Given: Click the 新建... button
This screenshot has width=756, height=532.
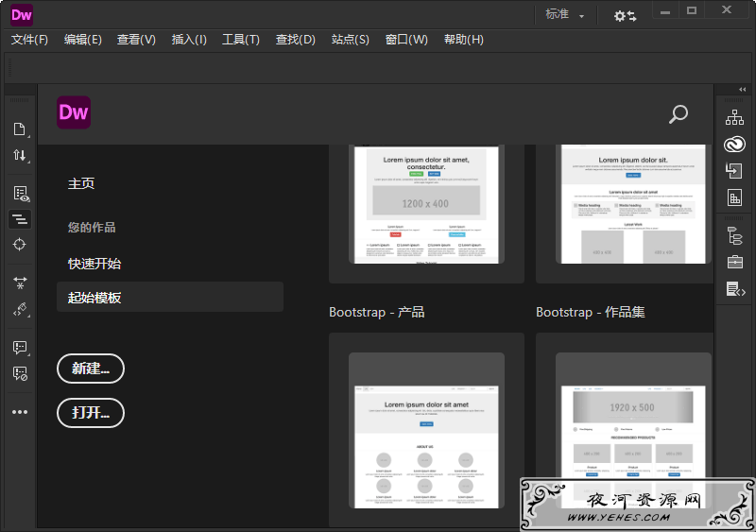Looking at the screenshot, I should coord(91,369).
